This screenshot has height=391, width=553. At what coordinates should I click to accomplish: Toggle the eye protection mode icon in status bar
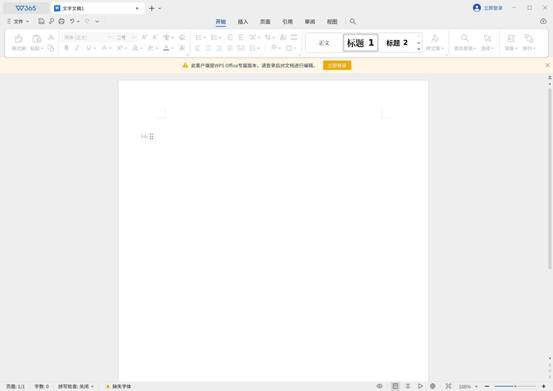(379, 386)
